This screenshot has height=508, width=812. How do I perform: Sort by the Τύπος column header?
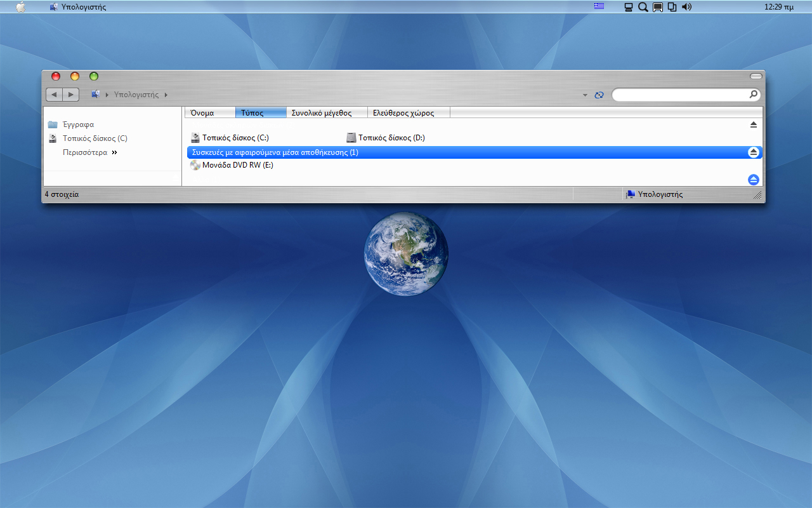(x=260, y=113)
